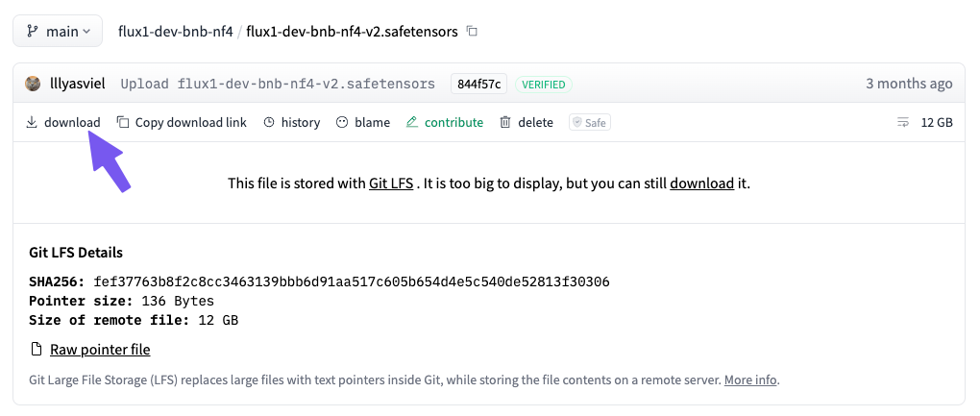Open commit hash 844f57c
The image size is (980, 416).
[478, 85]
